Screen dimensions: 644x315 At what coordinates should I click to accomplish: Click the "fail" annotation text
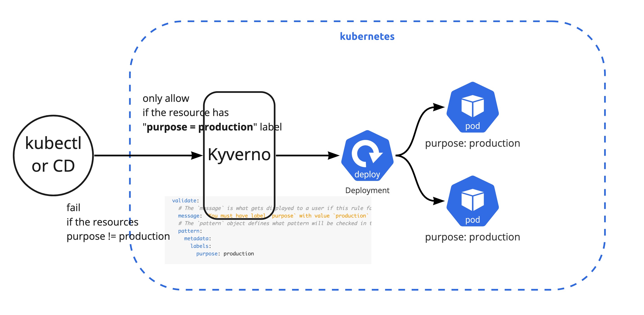tap(73, 208)
